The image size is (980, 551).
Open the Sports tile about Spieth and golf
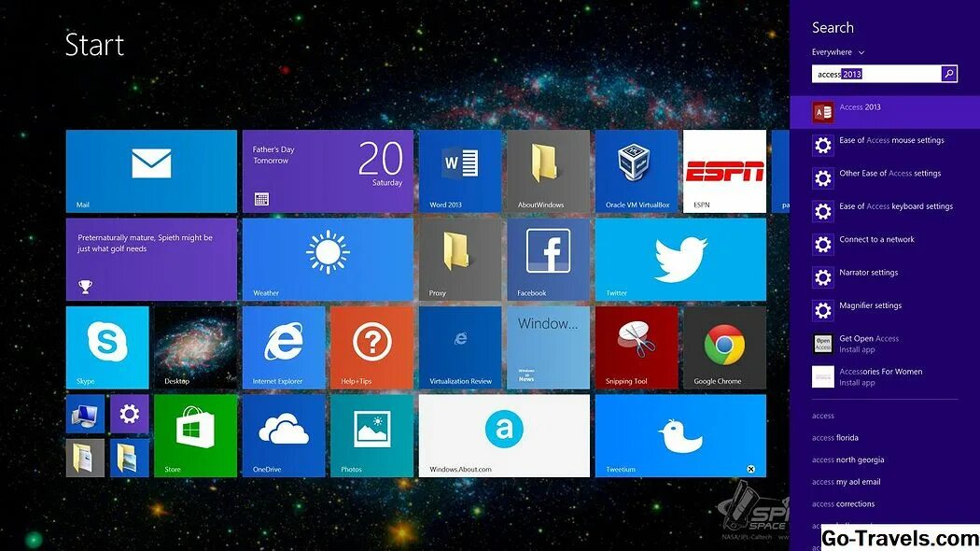coord(151,260)
